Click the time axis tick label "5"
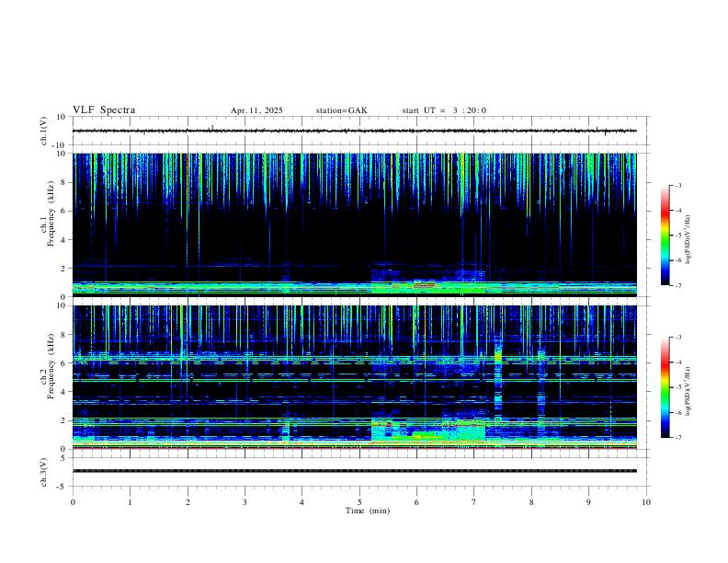The height and width of the screenshot is (563, 728). [x=359, y=502]
